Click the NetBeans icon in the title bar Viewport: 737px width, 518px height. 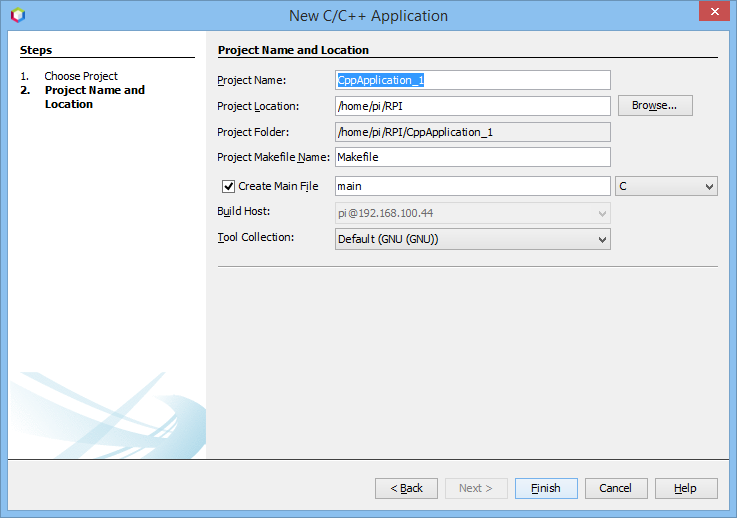[17, 15]
